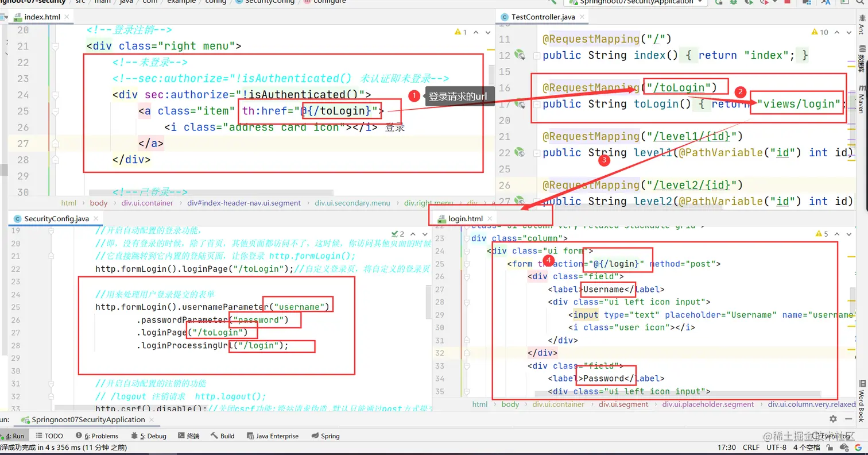The width and height of the screenshot is (868, 455).
Task: Open the 终端 terminal tool window
Action: (189, 436)
